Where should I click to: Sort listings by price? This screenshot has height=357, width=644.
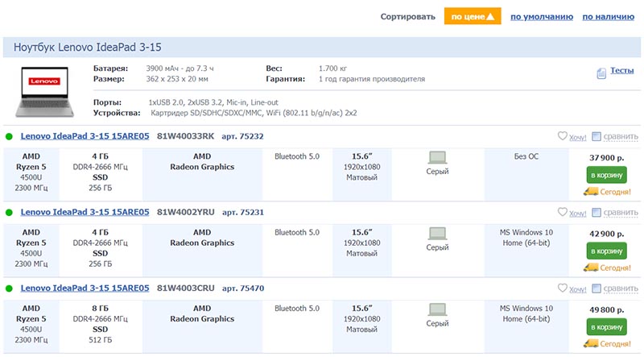(x=473, y=16)
